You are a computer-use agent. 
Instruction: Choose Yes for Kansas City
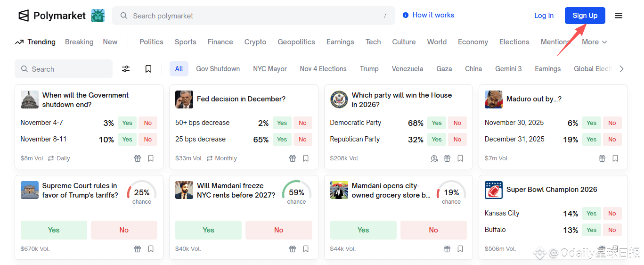tap(592, 214)
